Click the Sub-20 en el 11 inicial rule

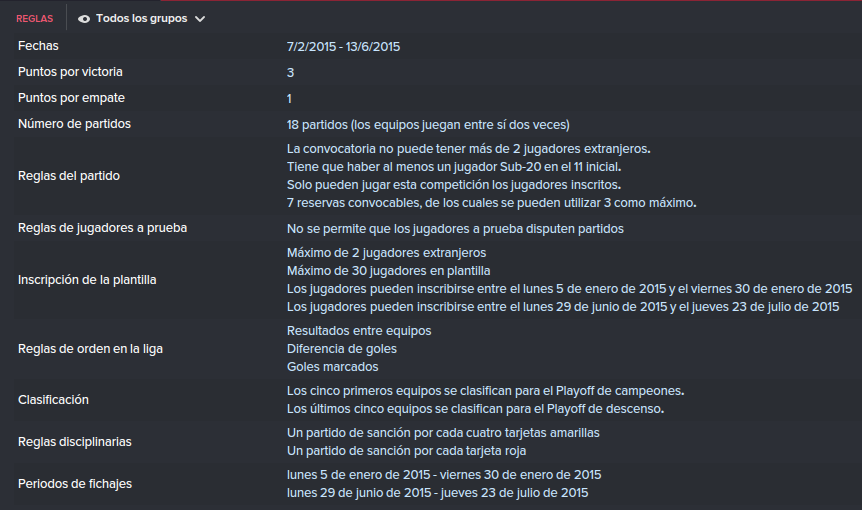(454, 167)
